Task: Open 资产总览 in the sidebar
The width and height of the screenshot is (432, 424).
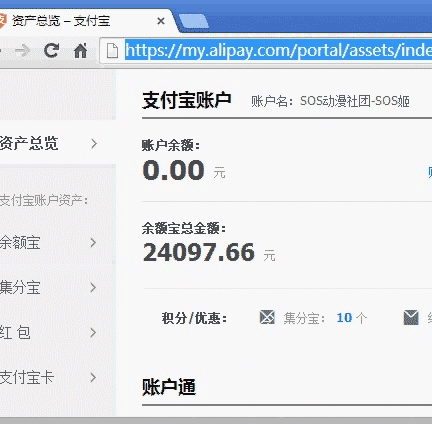Action: (x=57, y=143)
